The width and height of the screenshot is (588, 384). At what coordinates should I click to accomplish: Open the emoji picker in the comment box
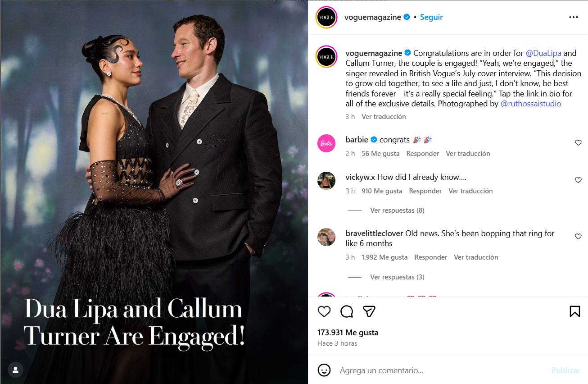(324, 370)
